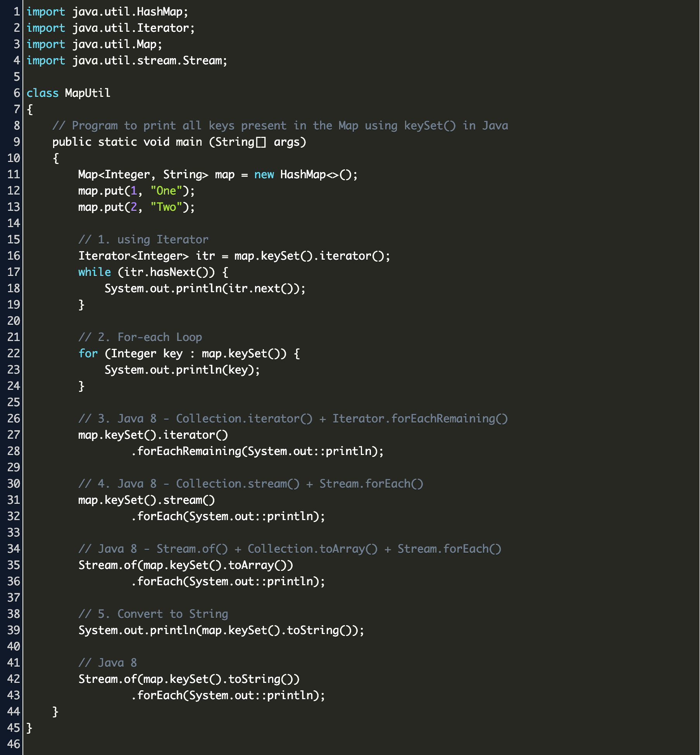Click the 'for (Integer key : map.keySet())' line
700x755 pixels.
(189, 353)
